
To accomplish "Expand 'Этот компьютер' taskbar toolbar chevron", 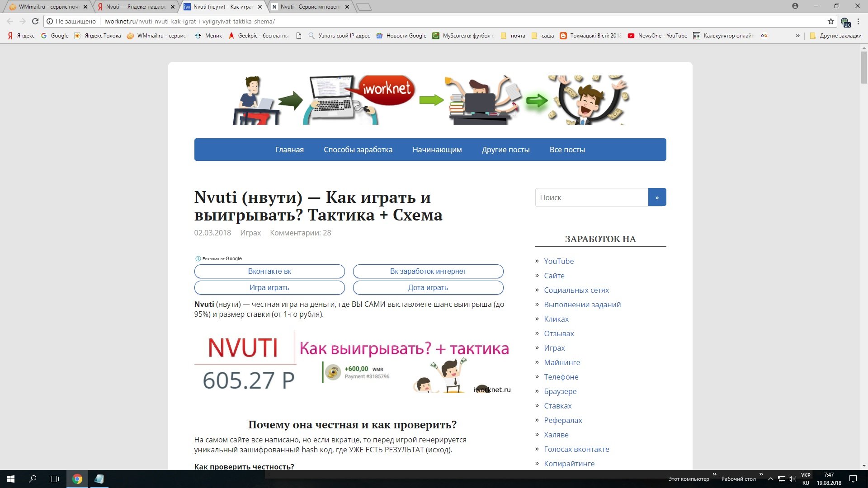I will pos(715,474).
